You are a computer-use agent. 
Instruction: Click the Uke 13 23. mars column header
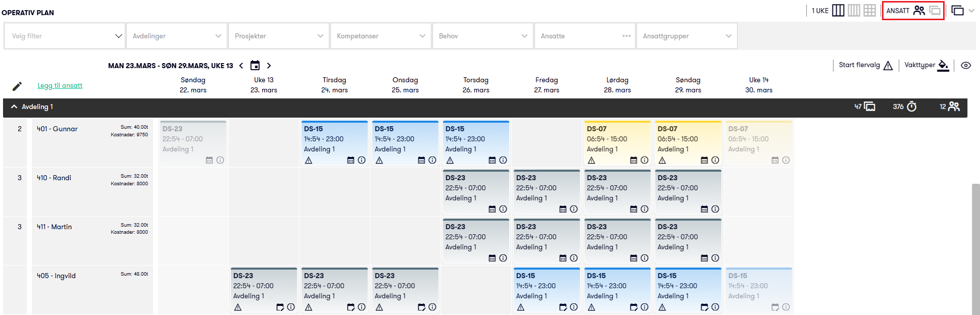(x=264, y=85)
